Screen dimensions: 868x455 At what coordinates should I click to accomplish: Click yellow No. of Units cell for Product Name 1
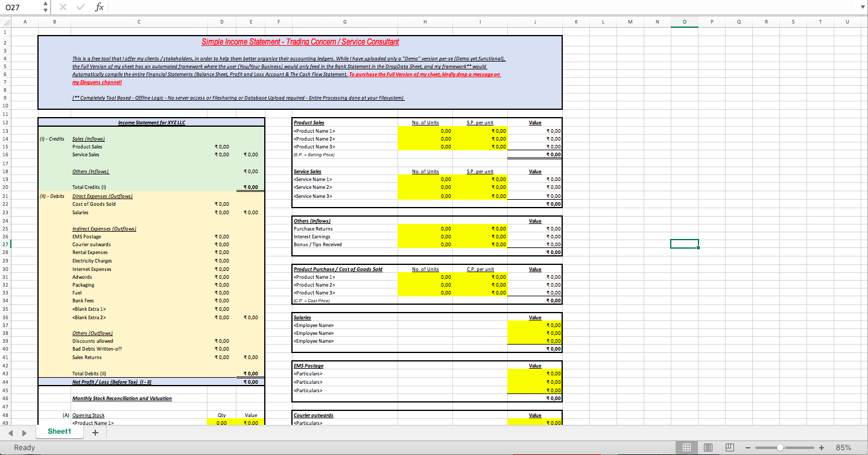425,131
